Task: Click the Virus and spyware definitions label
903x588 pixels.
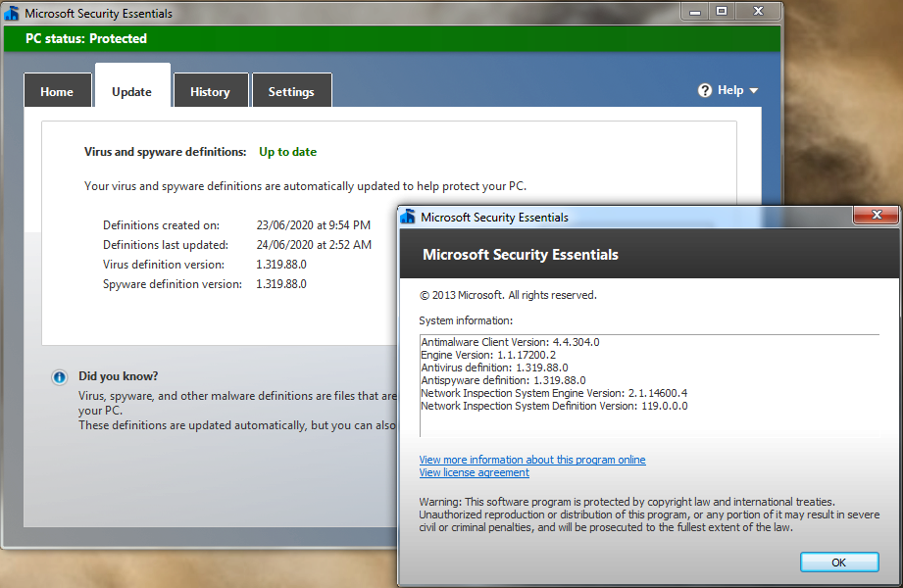Action: coord(166,152)
